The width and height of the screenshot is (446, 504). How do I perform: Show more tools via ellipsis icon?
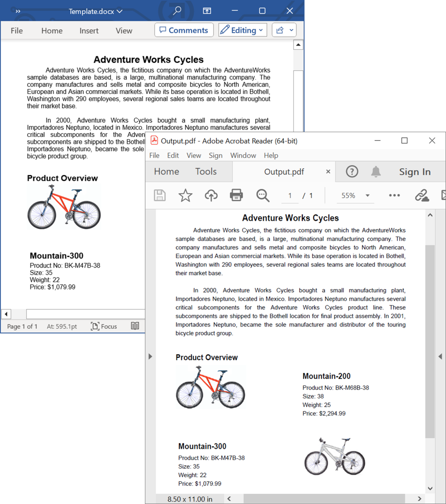(x=394, y=195)
